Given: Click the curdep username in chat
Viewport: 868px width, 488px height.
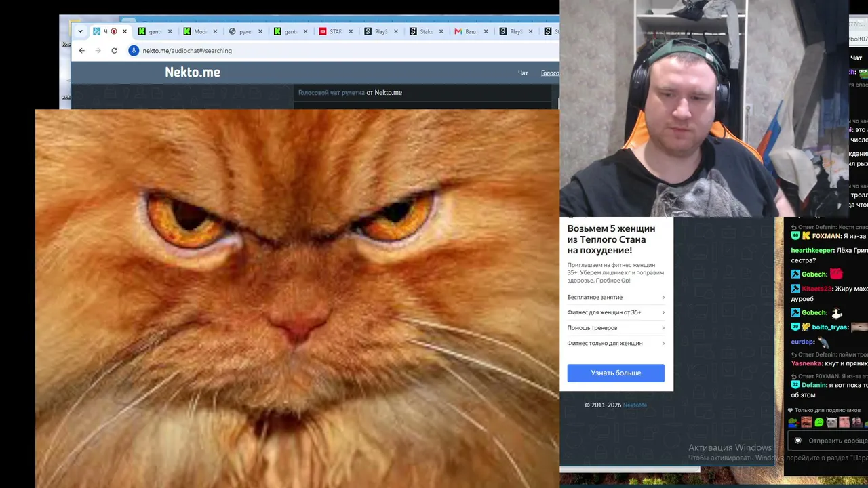Looking at the screenshot, I should click(x=803, y=342).
